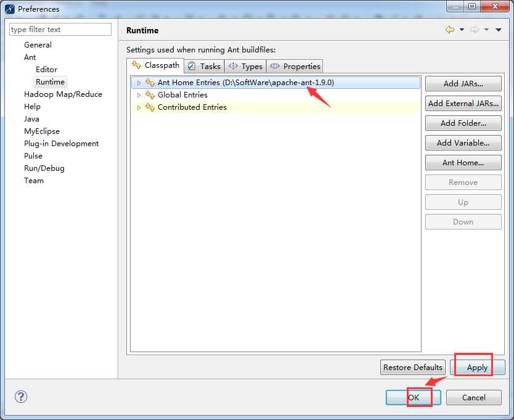Click the Add Folder... button

point(463,123)
